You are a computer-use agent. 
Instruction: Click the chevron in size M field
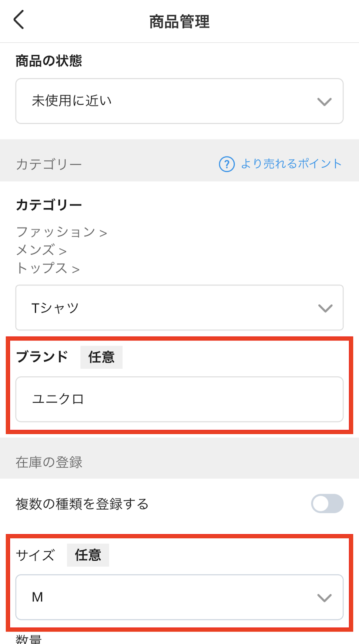pos(324,598)
